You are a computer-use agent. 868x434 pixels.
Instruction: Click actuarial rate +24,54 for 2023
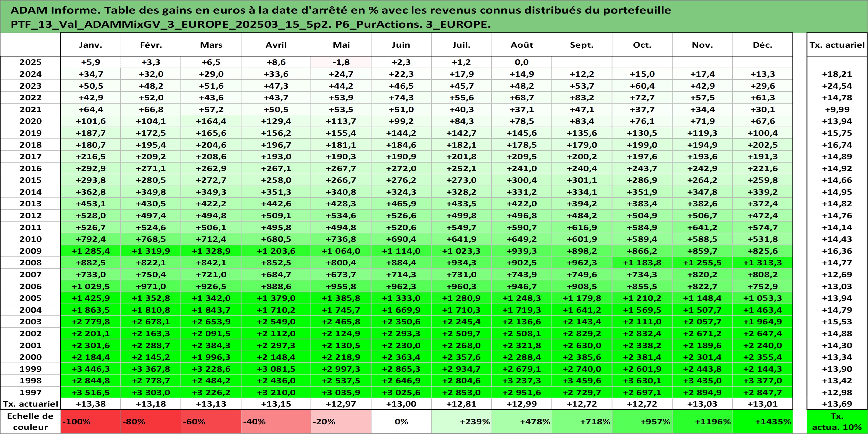tap(837, 86)
